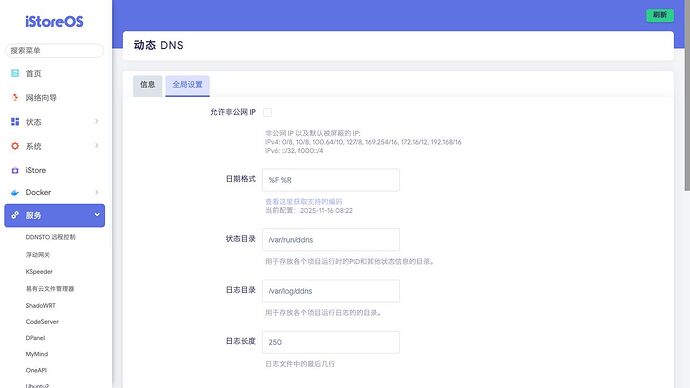This screenshot has height=388, width=690.
Task: Open CodeServer menu item
Action: pyautogui.click(x=42, y=322)
